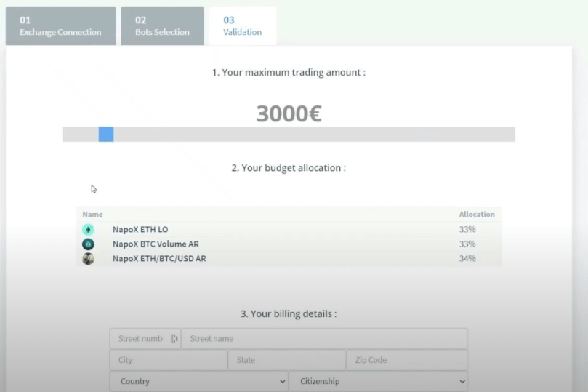Click the NapoX ETH LO bot icon
The width and height of the screenshot is (588, 392).
click(x=88, y=230)
